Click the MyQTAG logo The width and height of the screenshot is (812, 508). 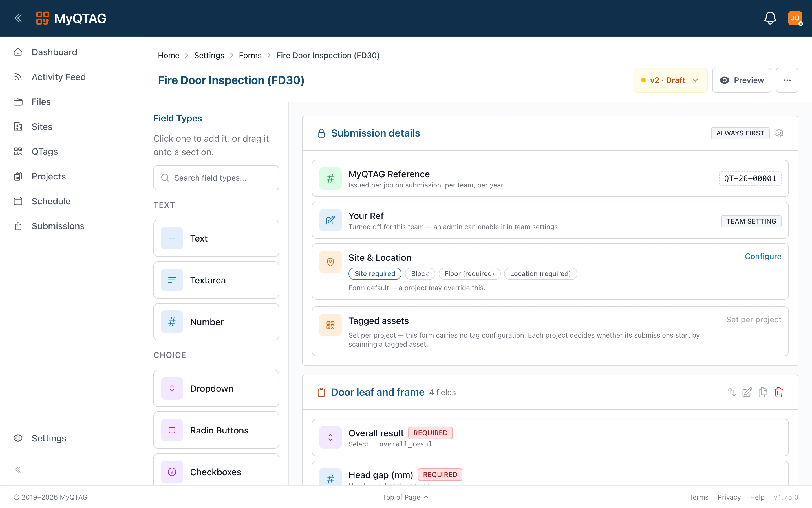tap(71, 18)
